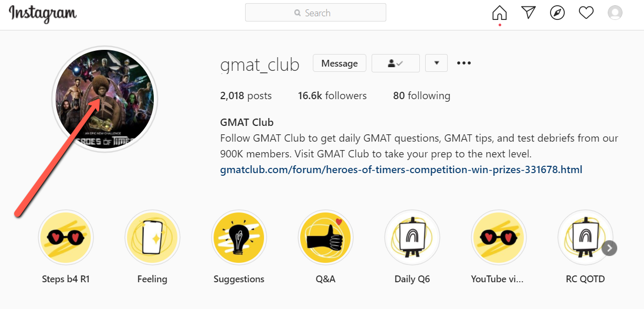Click the Instagram logo

pyautogui.click(x=43, y=14)
